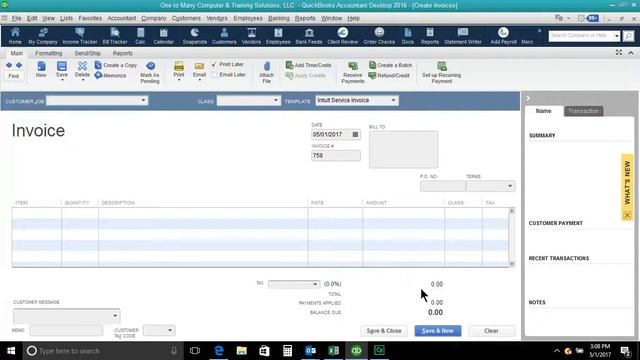Click the Clear button
Viewport: 640px width, 360px height.
click(491, 331)
